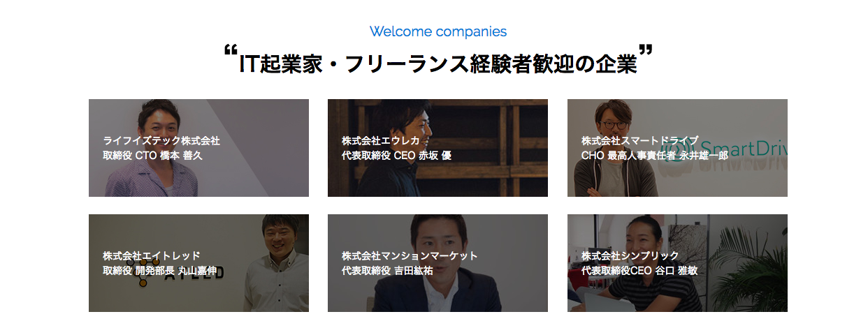Open the 株式会社マンションマーケット company card
This screenshot has width=868, height=335.
(437, 263)
